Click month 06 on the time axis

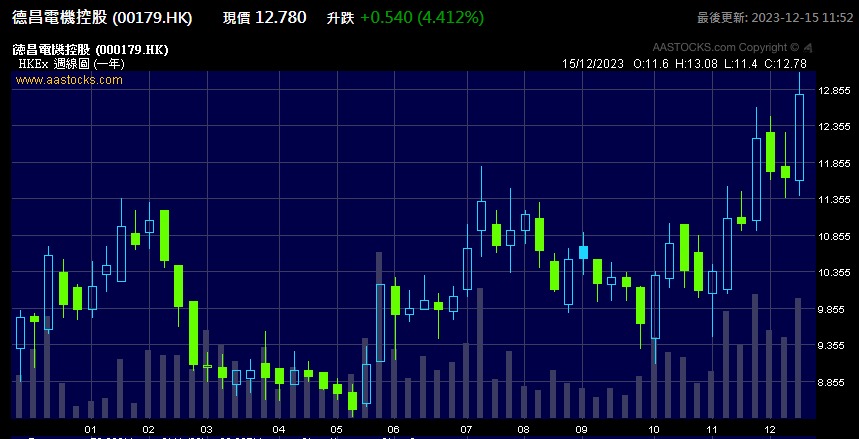pos(393,428)
